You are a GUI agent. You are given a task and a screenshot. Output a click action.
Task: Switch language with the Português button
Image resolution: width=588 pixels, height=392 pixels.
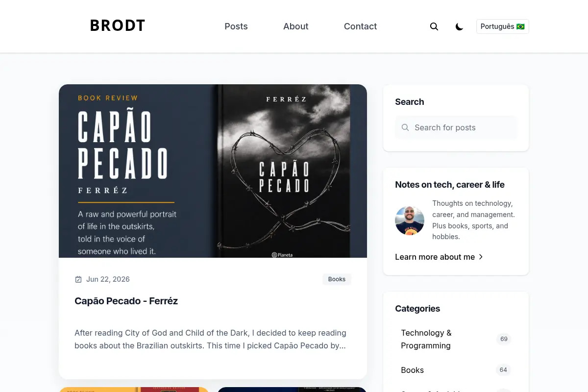pos(503,26)
